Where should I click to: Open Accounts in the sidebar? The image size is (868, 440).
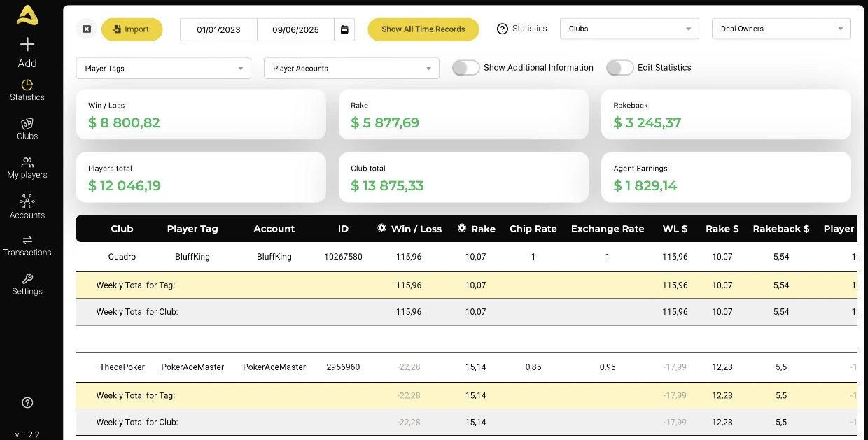pyautogui.click(x=27, y=208)
